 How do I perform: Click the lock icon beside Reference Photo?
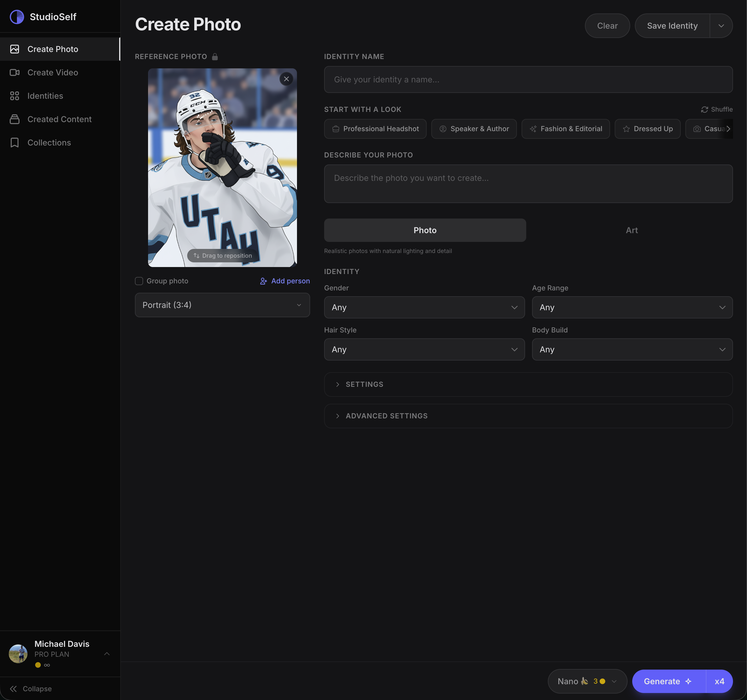click(x=215, y=56)
